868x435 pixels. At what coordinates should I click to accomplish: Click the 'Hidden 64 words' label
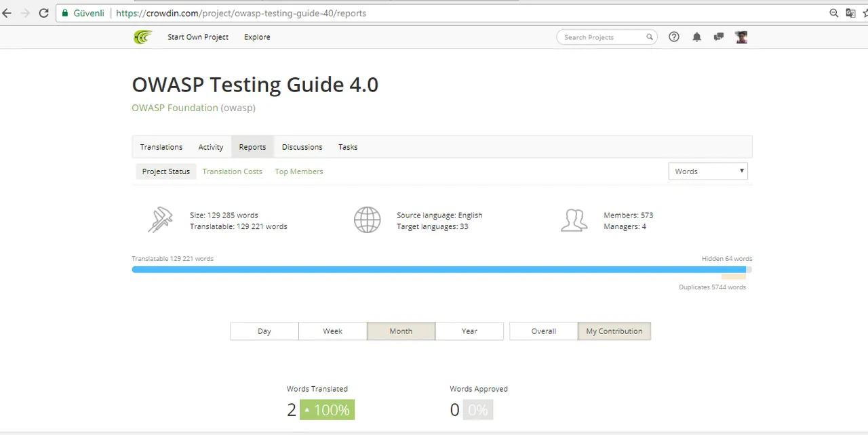[727, 259]
